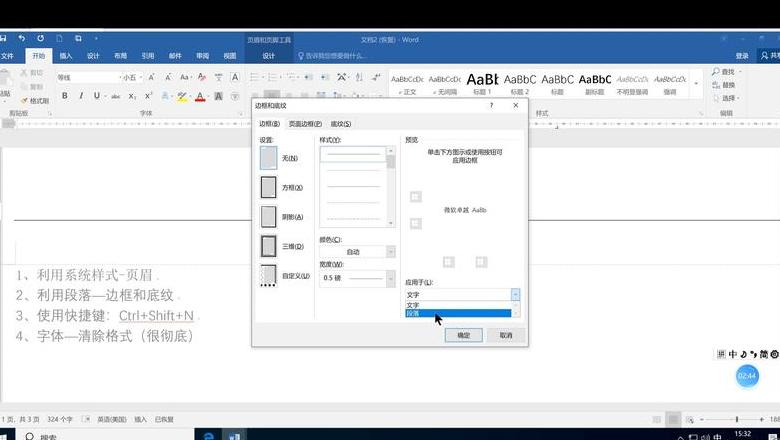Switch to 底纹 shading tab in dialog

[x=341, y=124]
